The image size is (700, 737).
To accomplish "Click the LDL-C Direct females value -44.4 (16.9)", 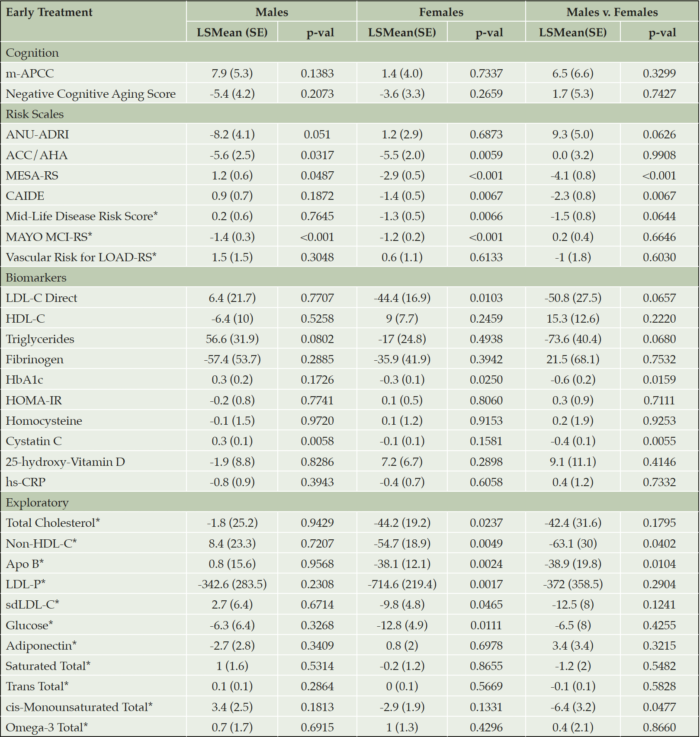I will click(x=402, y=298).
